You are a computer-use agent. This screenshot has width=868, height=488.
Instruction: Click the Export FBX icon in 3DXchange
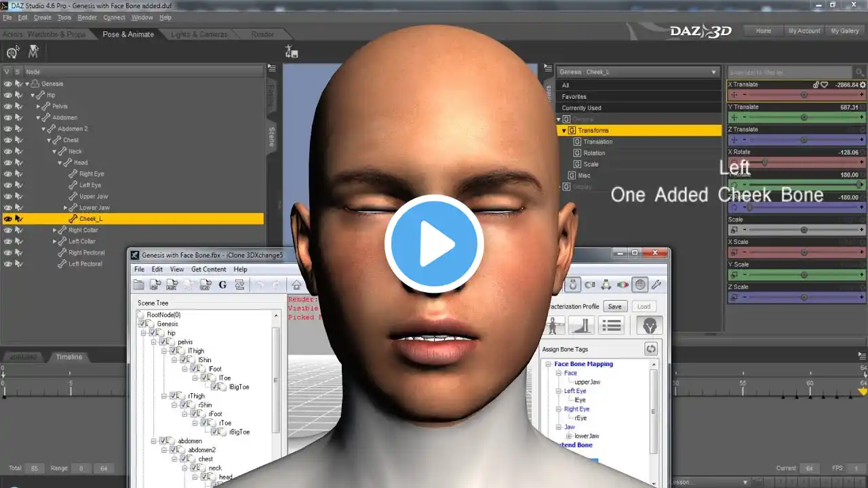pos(172,285)
